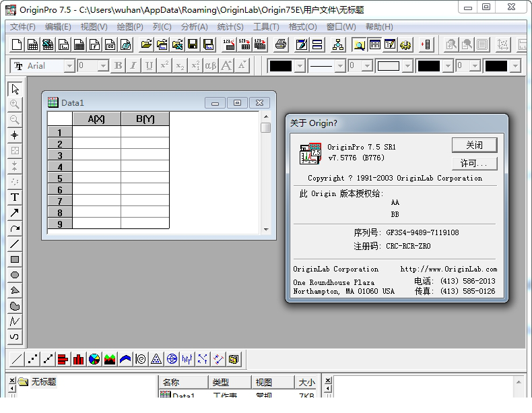Select the Text tool marked T

pyautogui.click(x=15, y=197)
